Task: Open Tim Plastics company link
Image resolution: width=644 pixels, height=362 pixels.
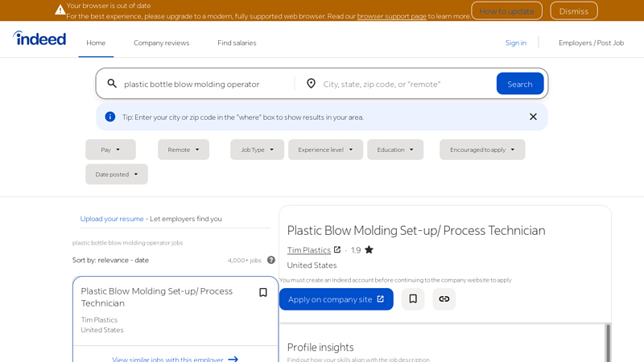Action: [309, 250]
